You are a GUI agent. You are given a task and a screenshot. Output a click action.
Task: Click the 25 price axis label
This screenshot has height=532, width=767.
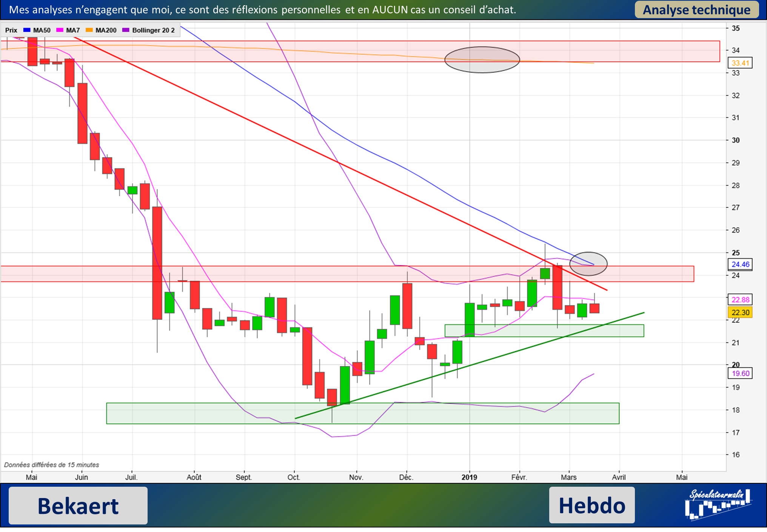(736, 253)
